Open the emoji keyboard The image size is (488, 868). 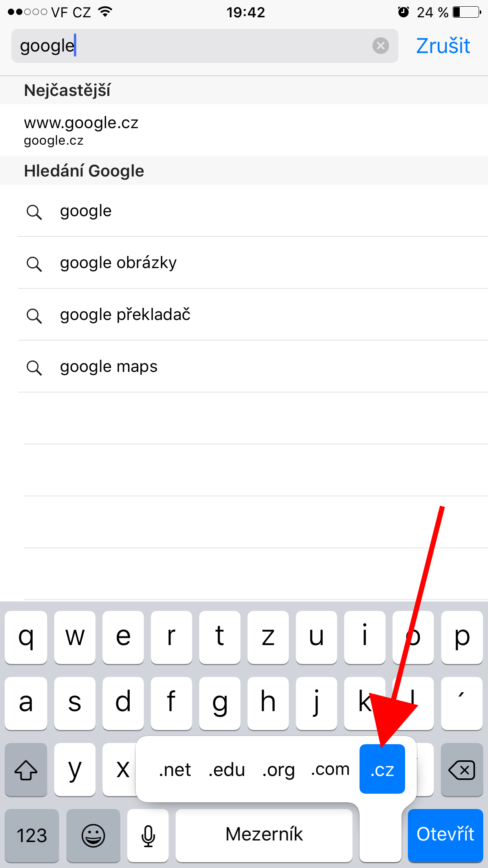[93, 835]
